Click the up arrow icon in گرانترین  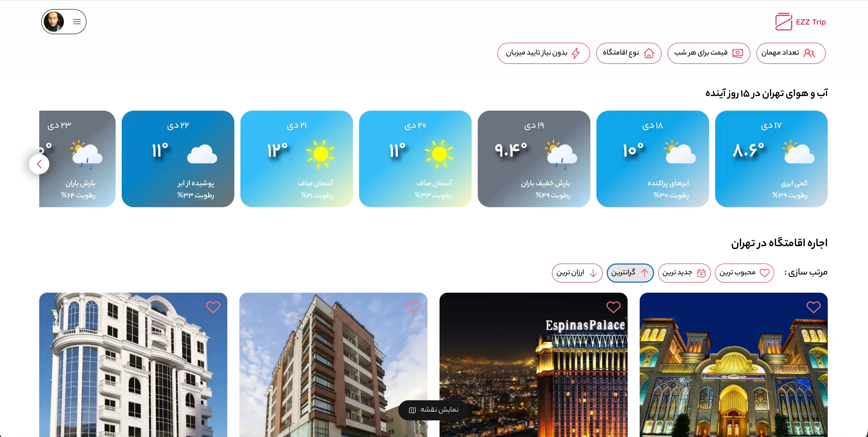pos(644,273)
